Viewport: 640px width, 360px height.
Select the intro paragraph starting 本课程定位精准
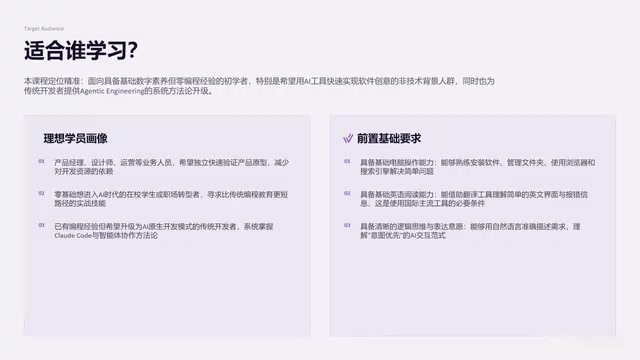pyautogui.click(x=259, y=86)
